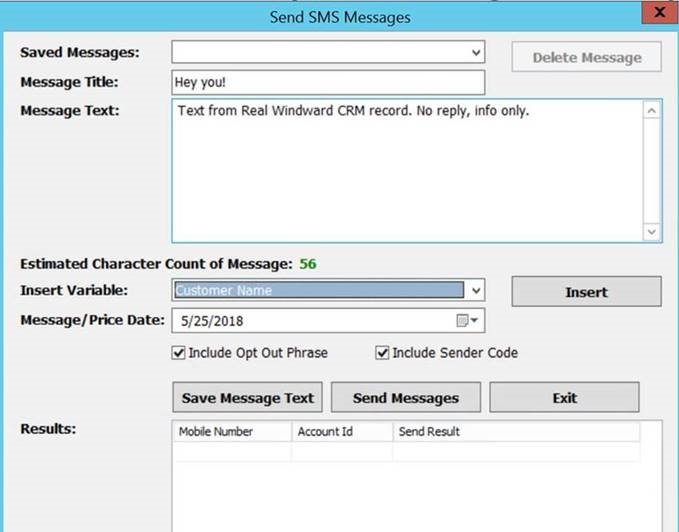Click the Insert button
The width and height of the screenshot is (679, 532).
click(586, 292)
